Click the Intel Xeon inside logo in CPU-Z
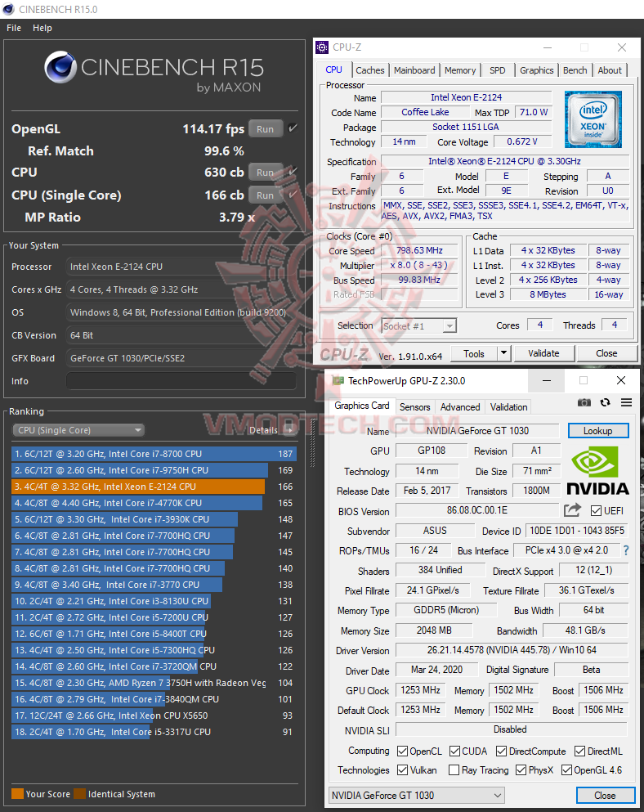644x812 pixels. [593, 119]
